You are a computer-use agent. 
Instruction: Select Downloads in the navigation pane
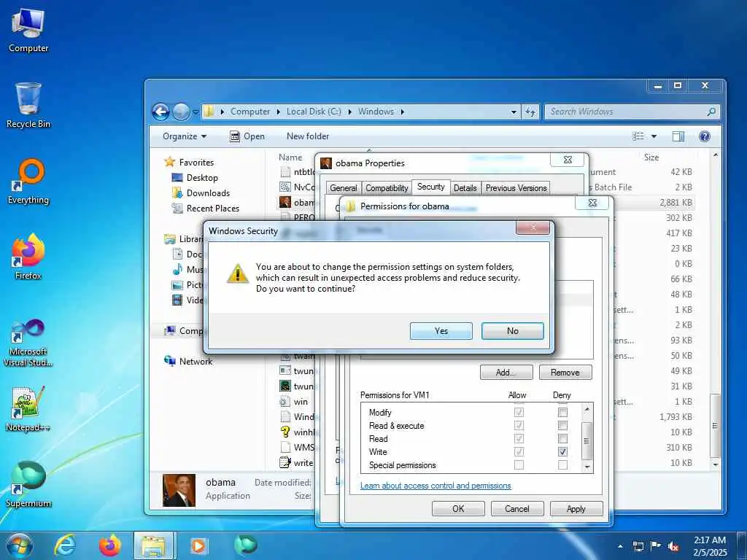[x=208, y=192]
